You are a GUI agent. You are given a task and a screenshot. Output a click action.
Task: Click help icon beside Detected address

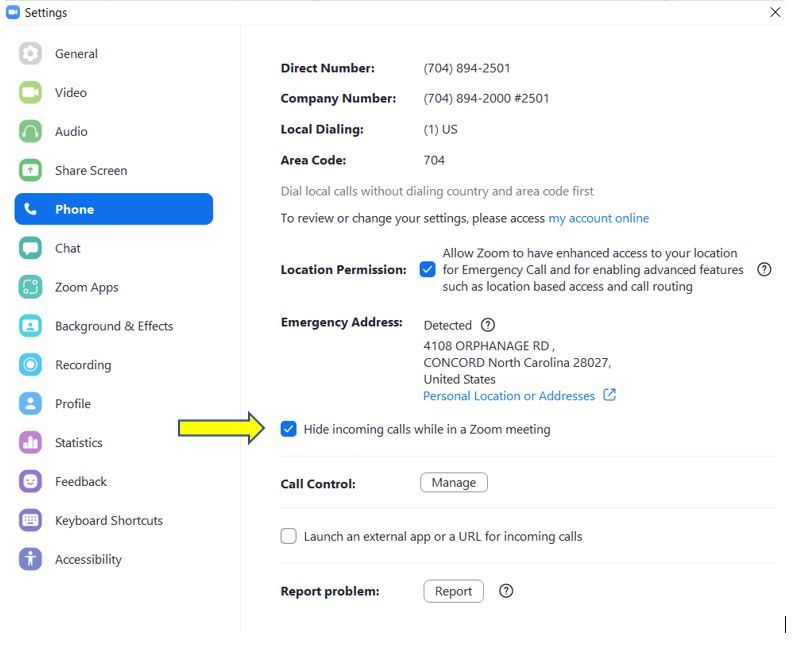[x=488, y=325]
